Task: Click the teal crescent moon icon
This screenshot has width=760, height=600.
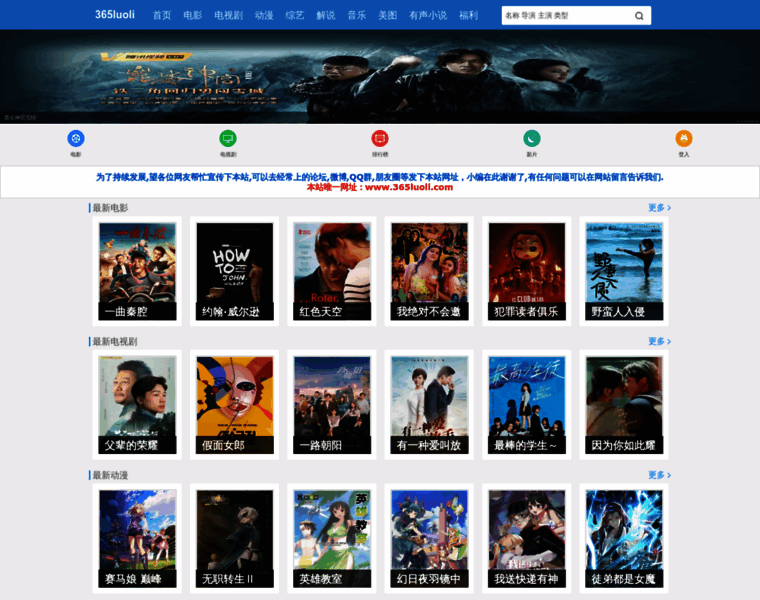Action: (x=532, y=139)
